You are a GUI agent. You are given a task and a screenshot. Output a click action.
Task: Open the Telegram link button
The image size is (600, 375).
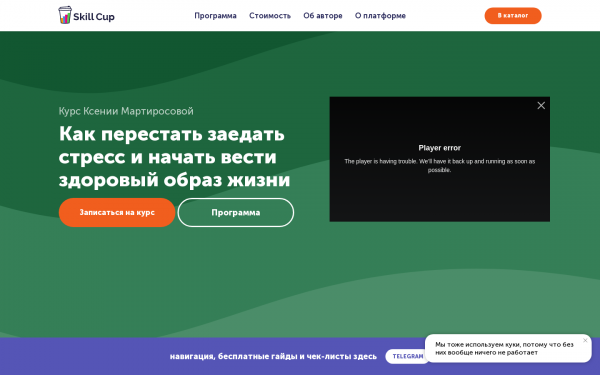coord(407,356)
